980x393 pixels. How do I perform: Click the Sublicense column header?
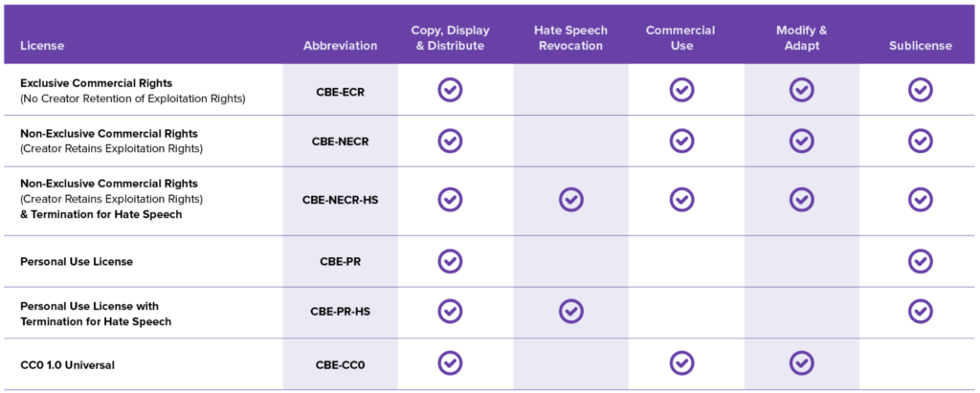tap(920, 46)
